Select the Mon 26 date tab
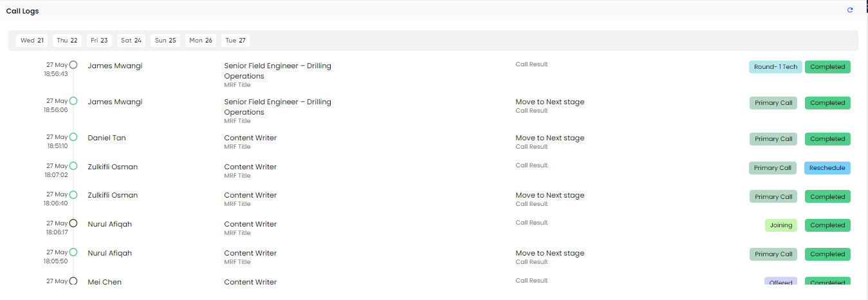868x300 pixels. click(x=201, y=41)
